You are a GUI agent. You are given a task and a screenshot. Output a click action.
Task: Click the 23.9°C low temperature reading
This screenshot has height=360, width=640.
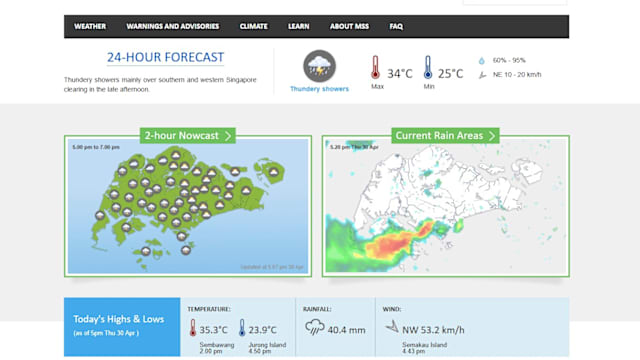[262, 330]
